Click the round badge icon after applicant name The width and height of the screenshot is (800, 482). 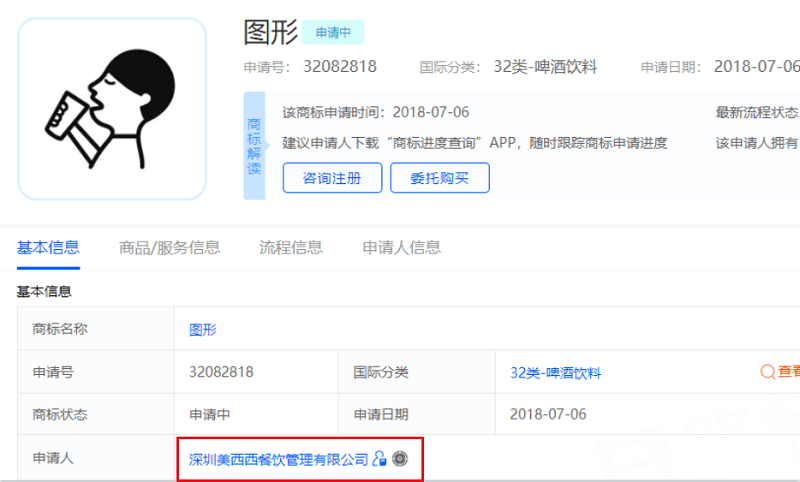coord(400,459)
